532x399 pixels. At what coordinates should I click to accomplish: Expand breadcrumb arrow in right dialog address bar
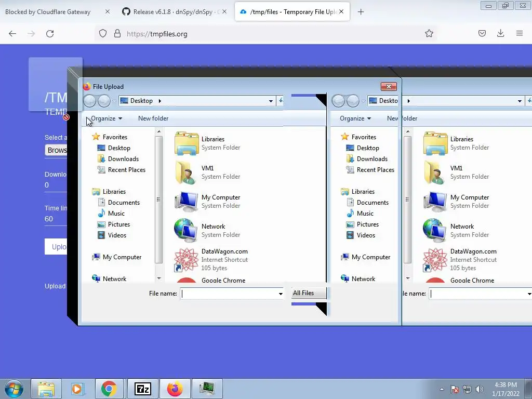coord(408,101)
